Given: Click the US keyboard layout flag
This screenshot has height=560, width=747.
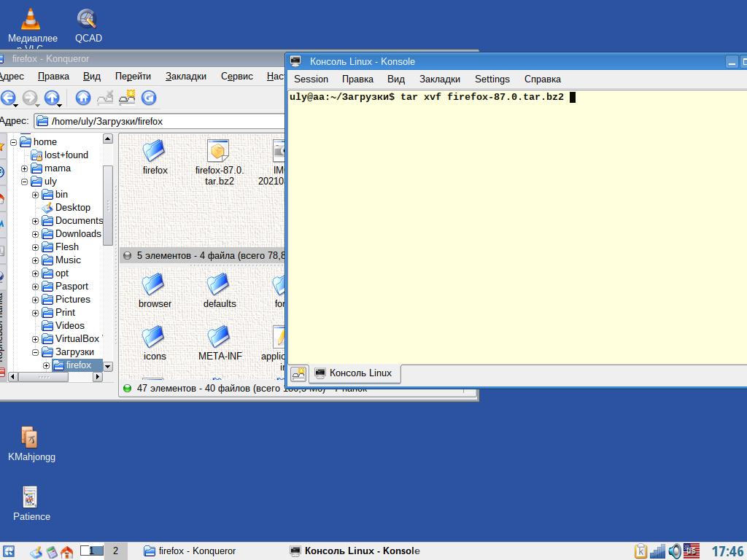Looking at the screenshot, I should pos(692,551).
